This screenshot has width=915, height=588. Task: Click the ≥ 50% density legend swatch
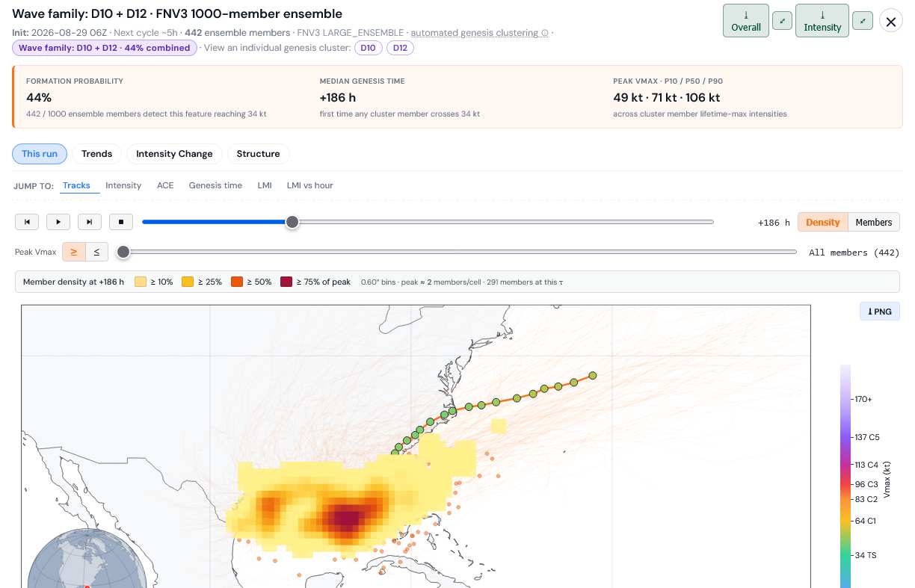[237, 282]
